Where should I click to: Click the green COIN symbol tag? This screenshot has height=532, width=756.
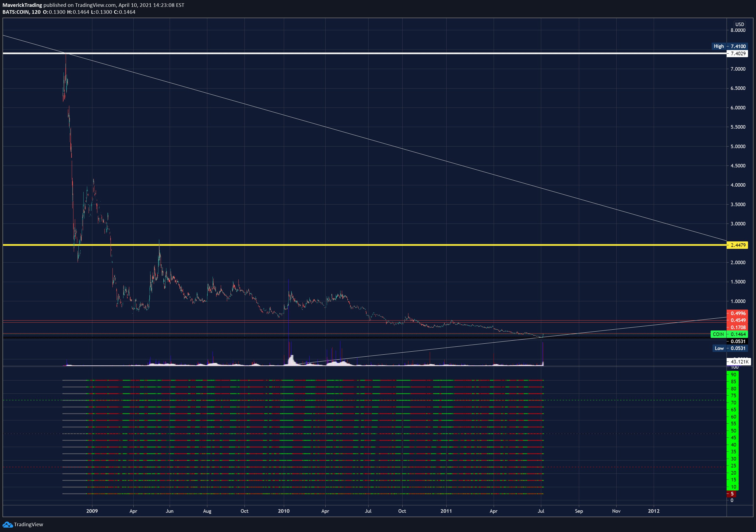coord(718,334)
